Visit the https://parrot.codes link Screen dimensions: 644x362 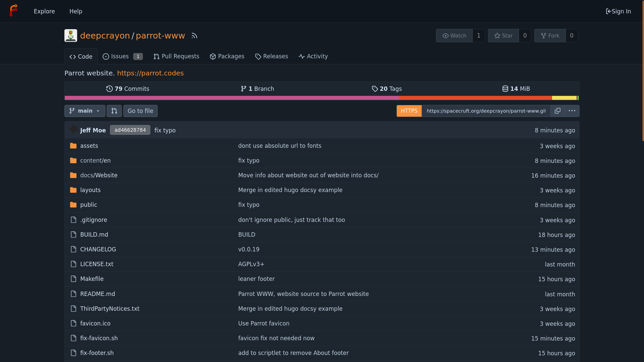point(150,73)
